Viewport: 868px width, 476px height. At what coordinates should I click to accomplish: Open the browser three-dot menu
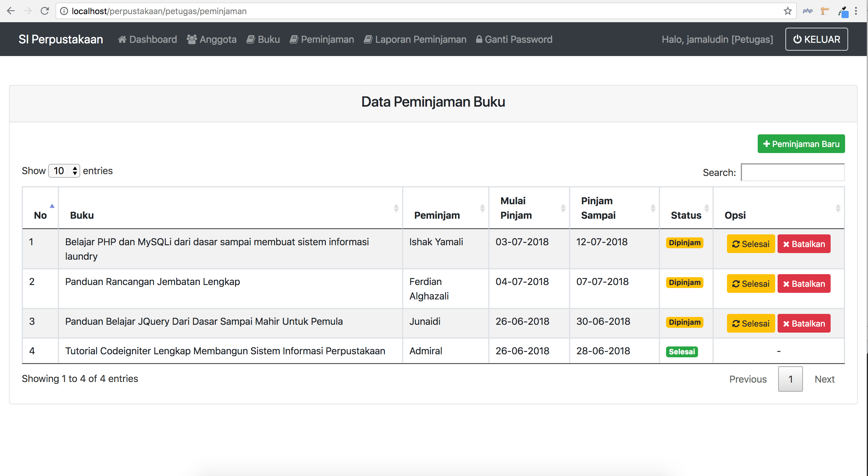[856, 11]
